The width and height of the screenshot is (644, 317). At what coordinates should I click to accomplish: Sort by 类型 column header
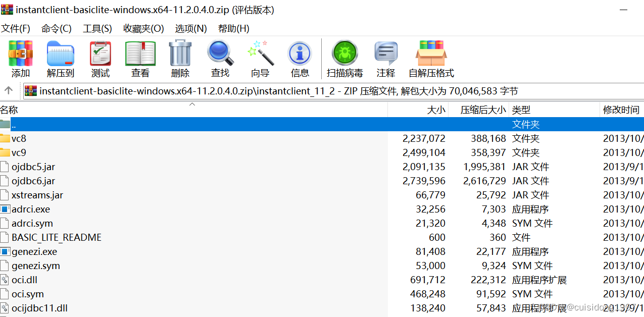[x=554, y=110]
